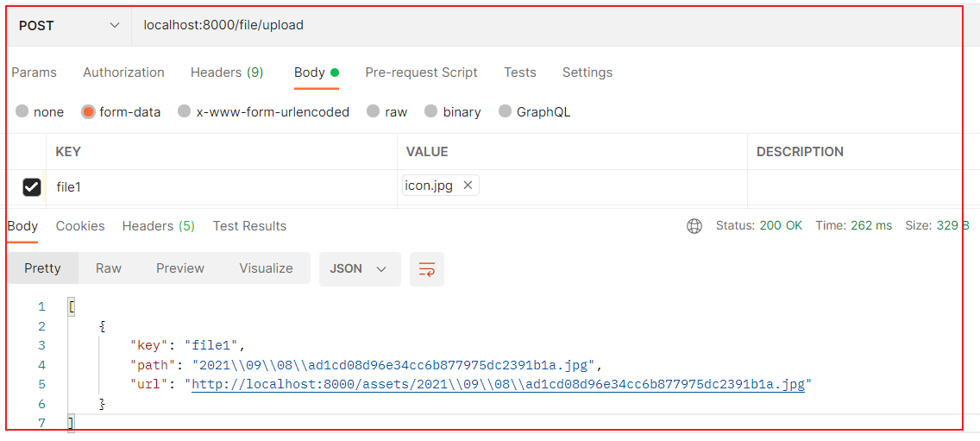Uncheck the file1 row checkbox
This screenshot has width=980, height=441.
[x=31, y=186]
